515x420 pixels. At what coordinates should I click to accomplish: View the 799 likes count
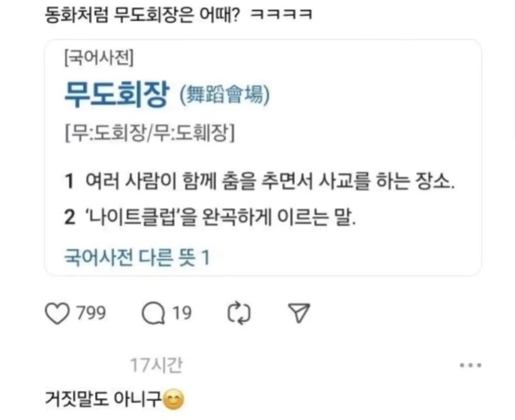[x=91, y=313]
